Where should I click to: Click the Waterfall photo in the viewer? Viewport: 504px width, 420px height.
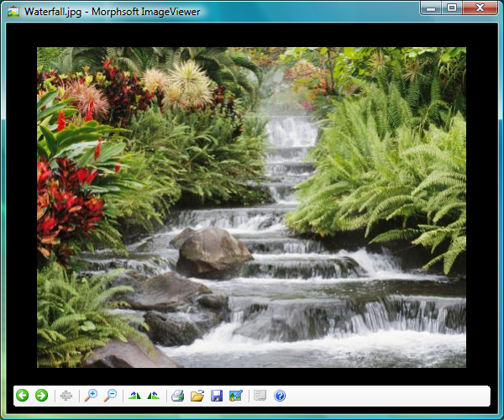coord(251,207)
